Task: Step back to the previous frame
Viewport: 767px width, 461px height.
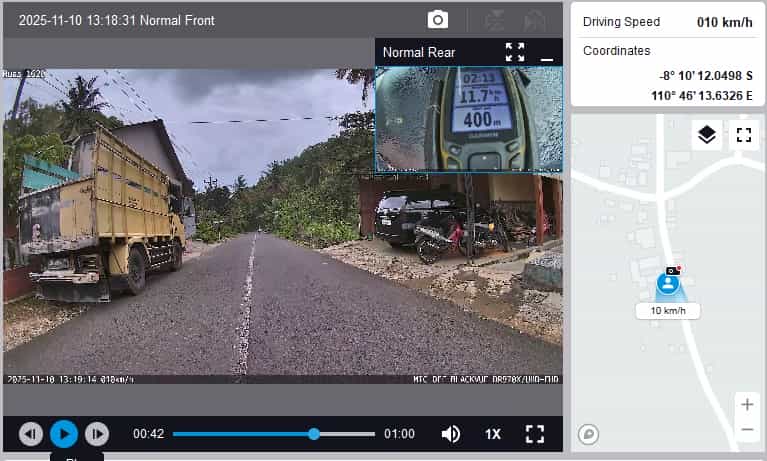Action: [x=31, y=434]
